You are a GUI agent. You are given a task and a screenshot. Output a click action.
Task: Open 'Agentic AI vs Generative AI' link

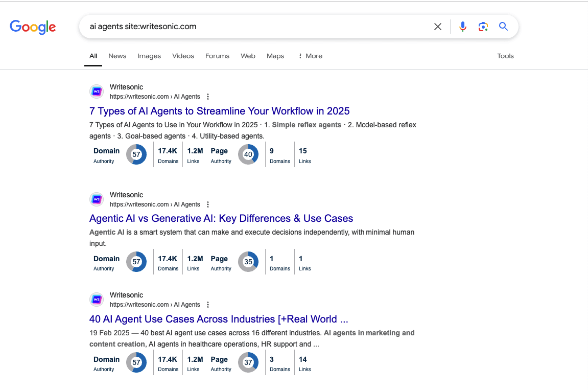coord(221,218)
